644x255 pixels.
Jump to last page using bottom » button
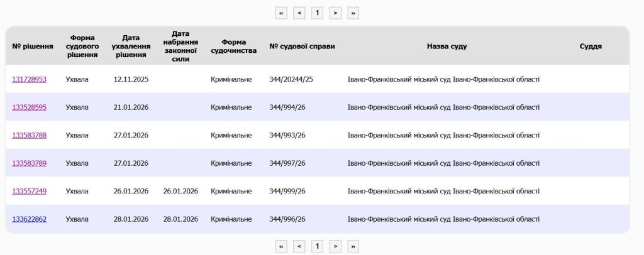[353, 246]
